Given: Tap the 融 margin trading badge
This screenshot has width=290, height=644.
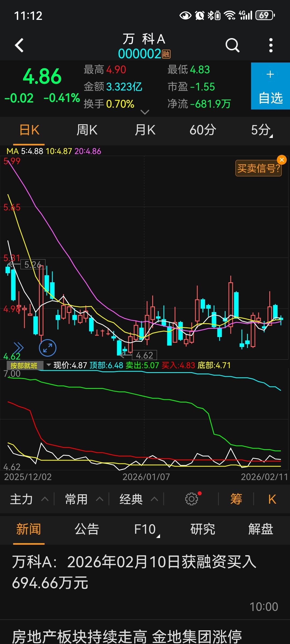Looking at the screenshot, I should pyautogui.click(x=166, y=54).
